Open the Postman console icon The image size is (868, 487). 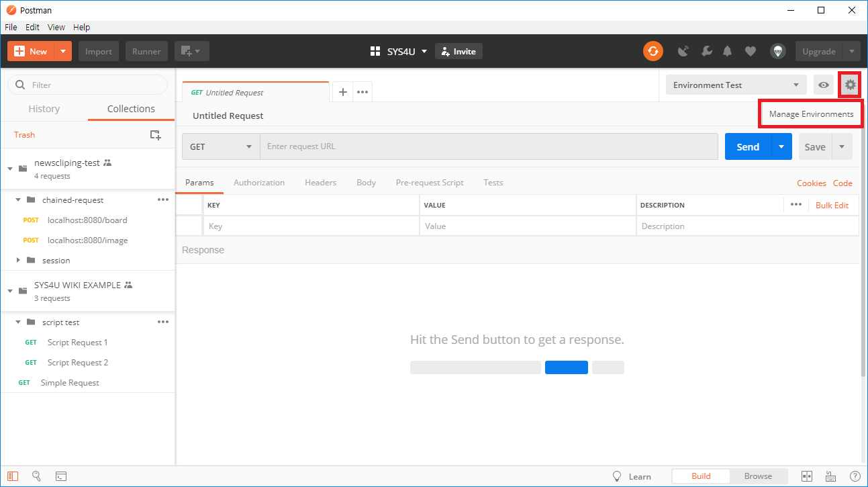60,476
